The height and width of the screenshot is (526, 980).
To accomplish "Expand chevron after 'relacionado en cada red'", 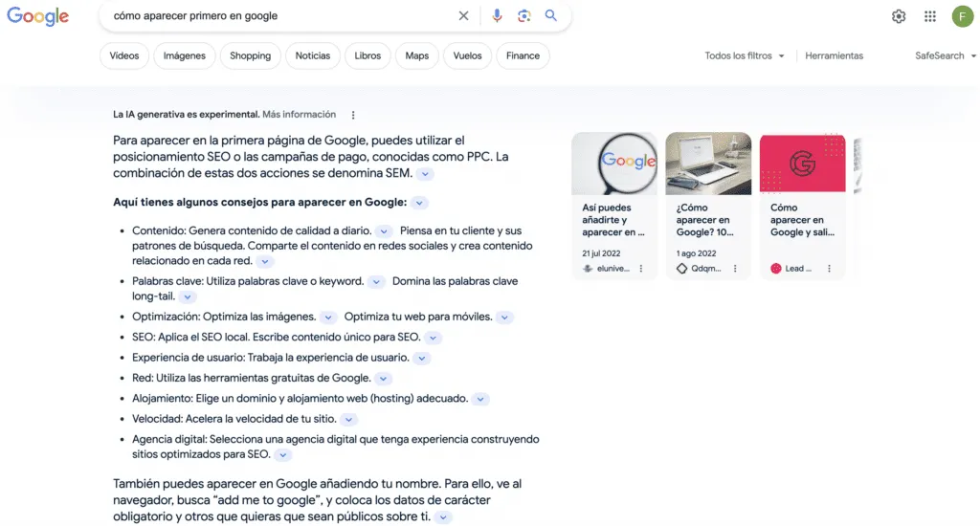I will point(265,261).
